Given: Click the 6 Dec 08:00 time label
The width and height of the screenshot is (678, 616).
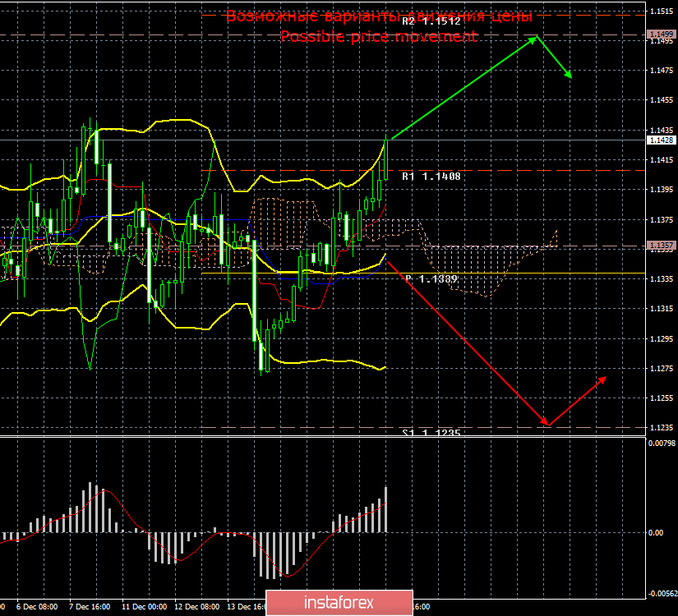Looking at the screenshot, I should [37, 607].
